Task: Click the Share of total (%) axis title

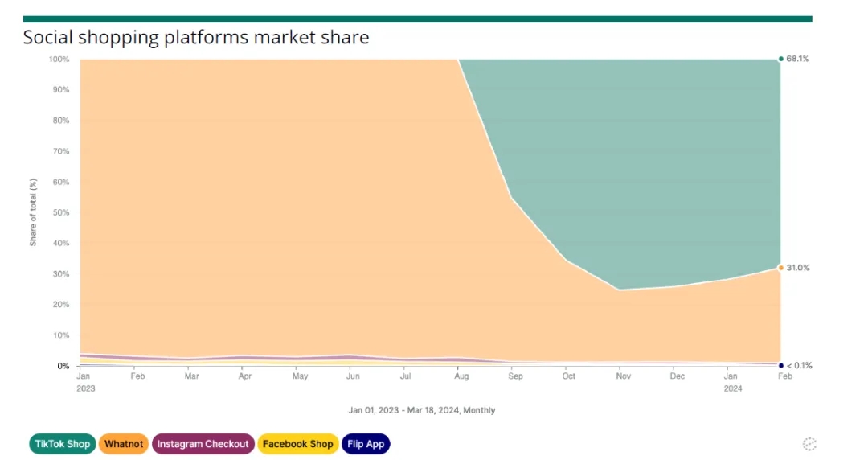Action: [x=34, y=212]
